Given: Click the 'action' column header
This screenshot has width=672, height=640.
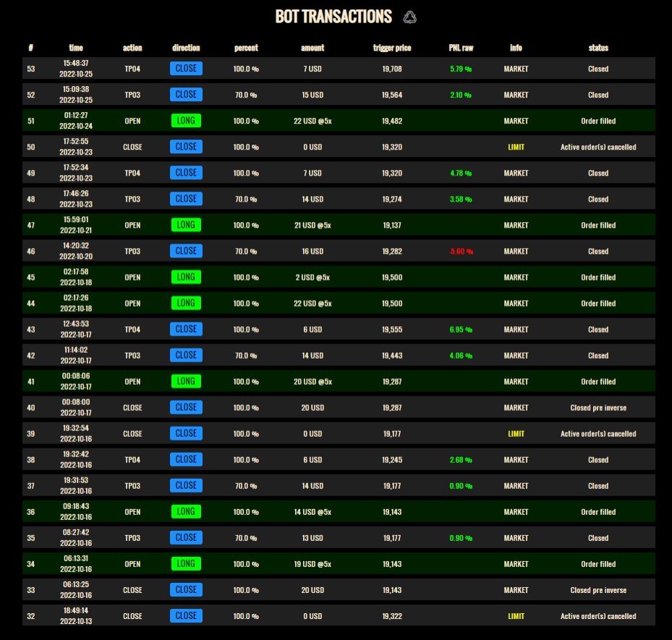Looking at the screenshot, I should point(132,48).
